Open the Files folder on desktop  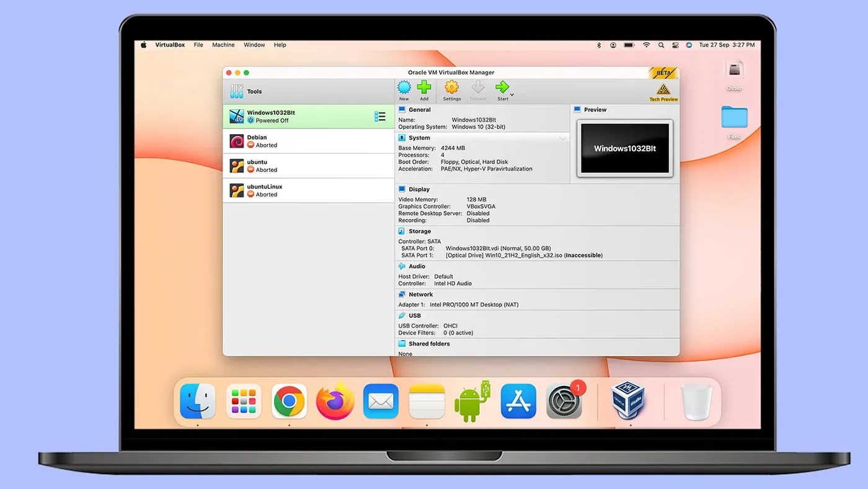pos(734,118)
